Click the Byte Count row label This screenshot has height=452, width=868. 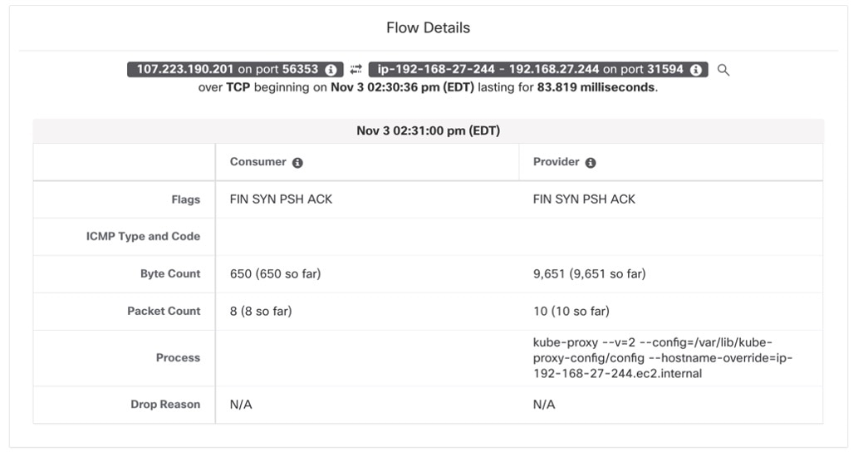click(170, 274)
